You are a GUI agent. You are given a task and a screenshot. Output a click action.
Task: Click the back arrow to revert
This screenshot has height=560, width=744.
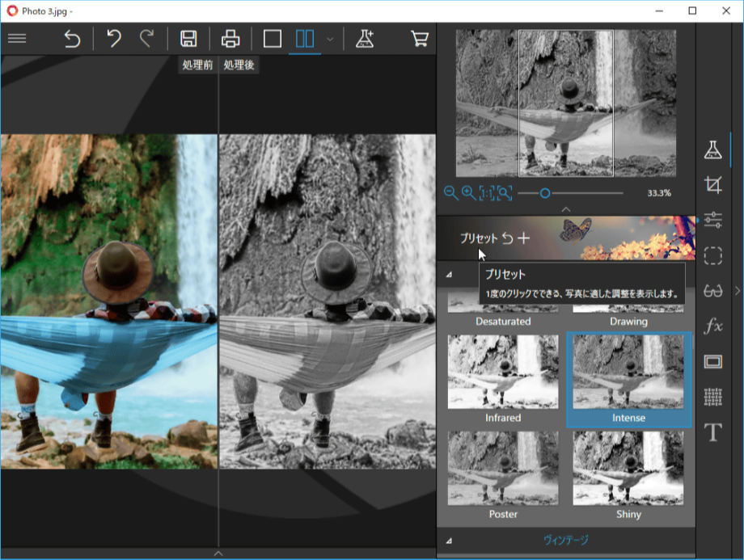tap(72, 39)
